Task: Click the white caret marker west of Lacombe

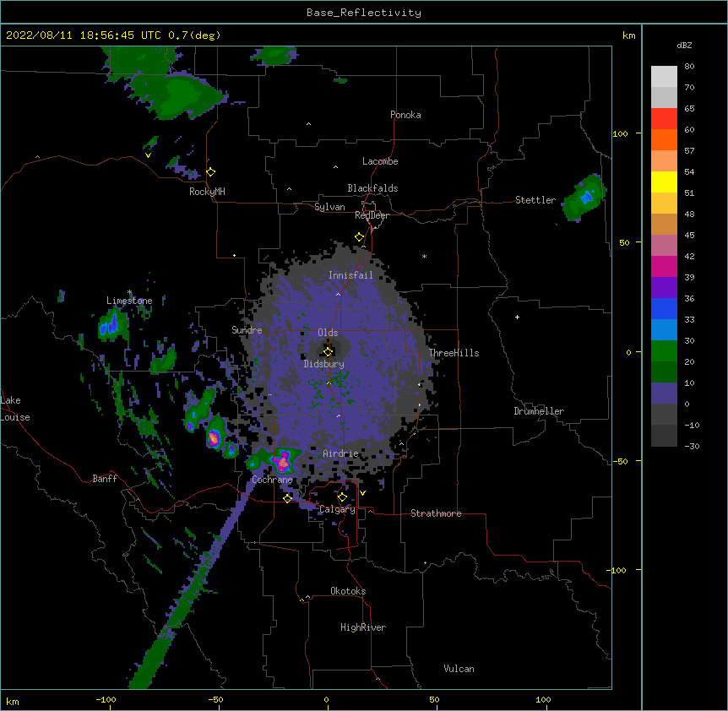Action: click(x=335, y=166)
